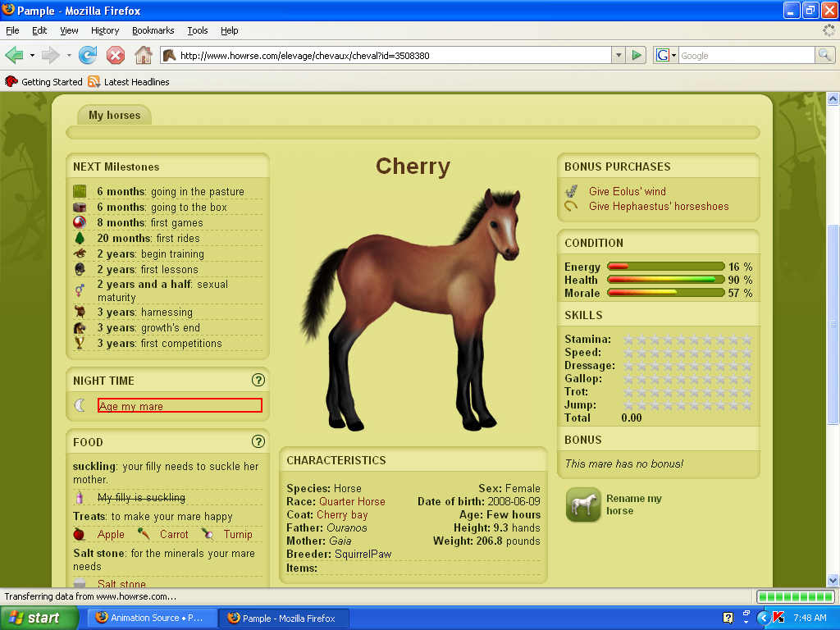The height and width of the screenshot is (630, 840).
Task: Reload the current page
Action: pyautogui.click(x=88, y=55)
